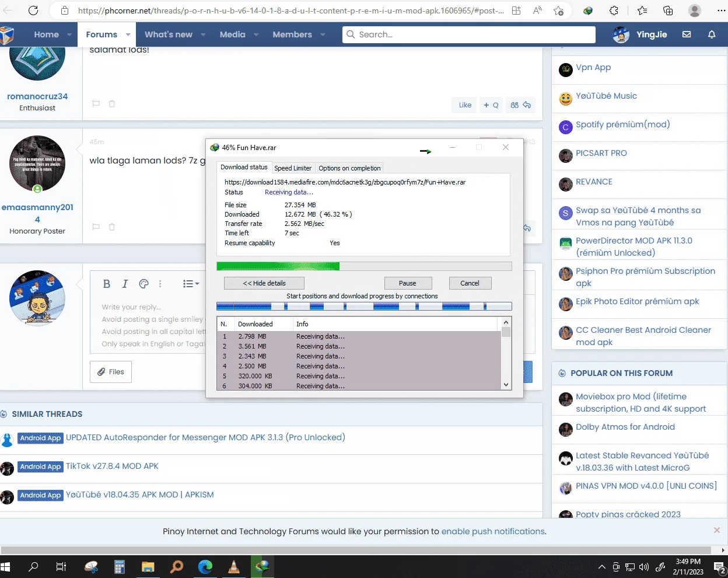The image size is (728, 578).
Task: Open the list formatting dropdown in editor
Action: pyautogui.click(x=191, y=284)
